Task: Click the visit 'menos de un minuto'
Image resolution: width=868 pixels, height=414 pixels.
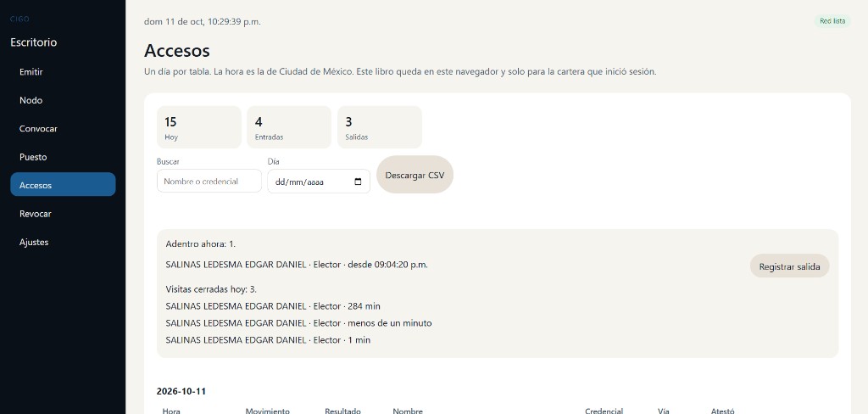Action: (x=298, y=322)
